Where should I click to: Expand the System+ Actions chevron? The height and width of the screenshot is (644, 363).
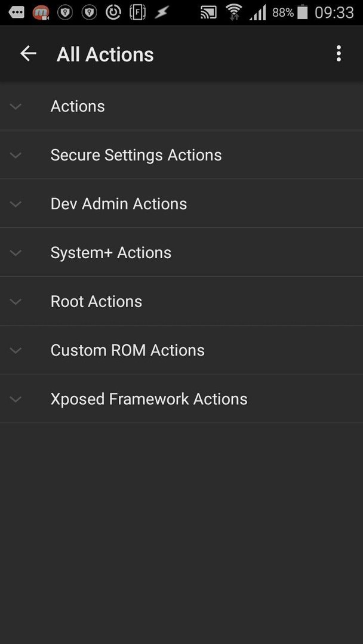(x=16, y=253)
